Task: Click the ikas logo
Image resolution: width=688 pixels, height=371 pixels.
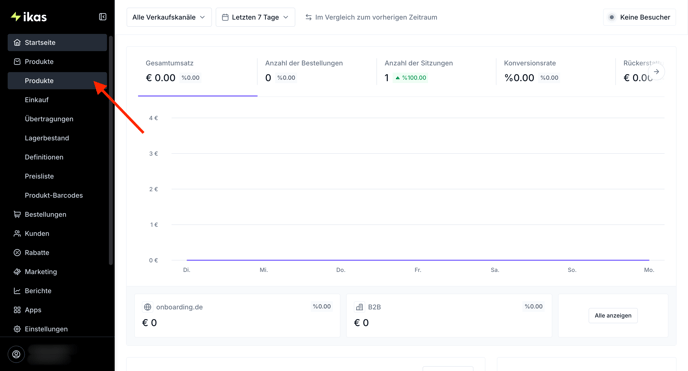Action: coord(29,17)
